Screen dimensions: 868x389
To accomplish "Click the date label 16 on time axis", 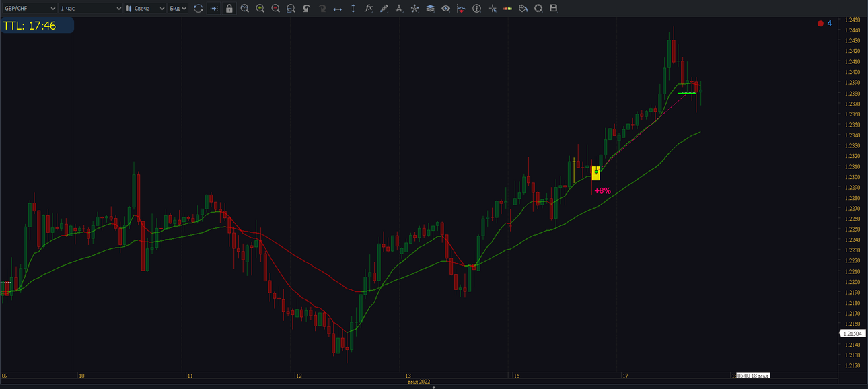I will coord(517,376).
